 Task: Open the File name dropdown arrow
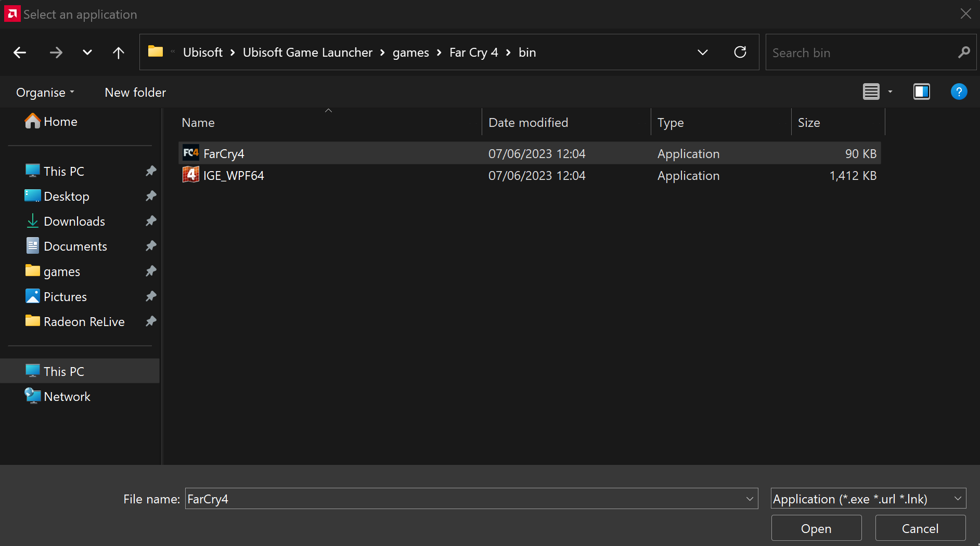750,499
